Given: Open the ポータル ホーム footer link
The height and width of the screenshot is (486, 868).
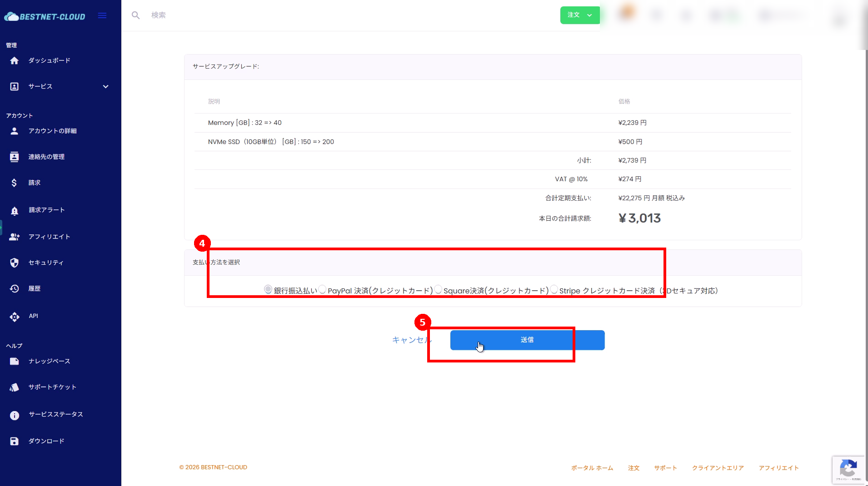Looking at the screenshot, I should 592,468.
